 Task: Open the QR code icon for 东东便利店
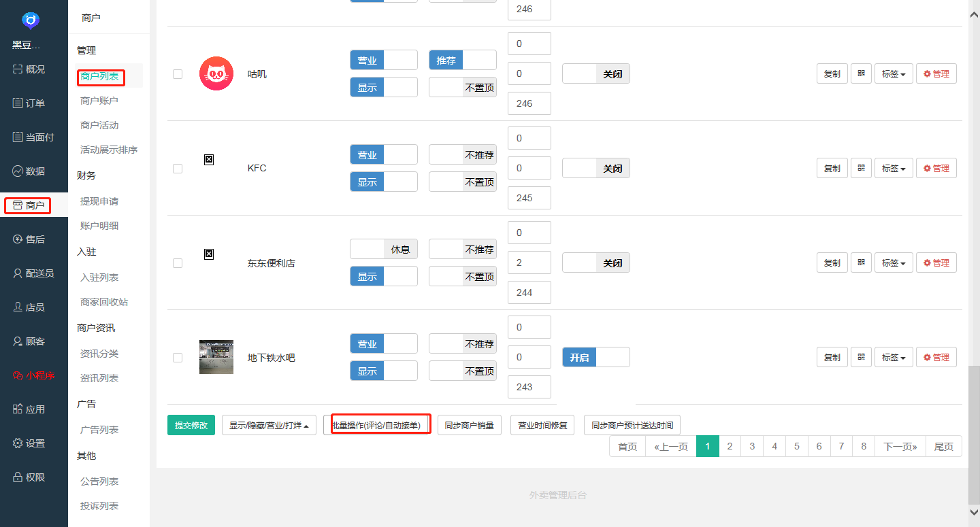[x=861, y=262]
